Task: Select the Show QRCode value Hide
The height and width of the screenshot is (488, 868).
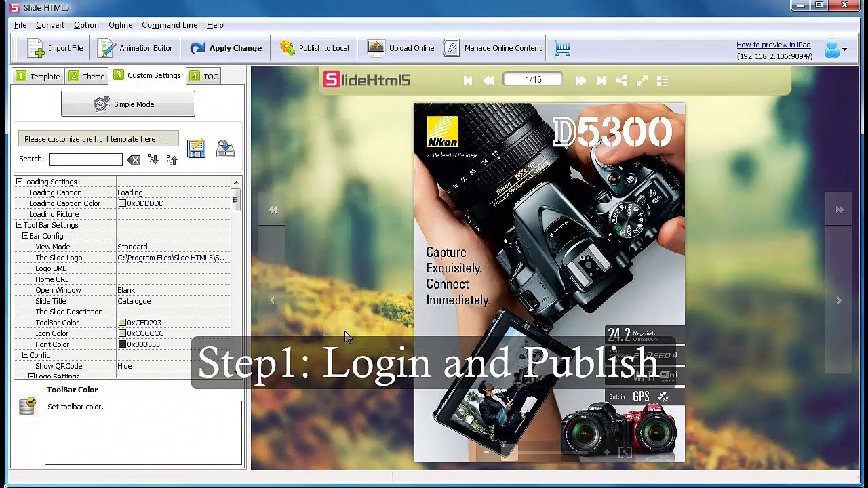Action: coord(125,366)
